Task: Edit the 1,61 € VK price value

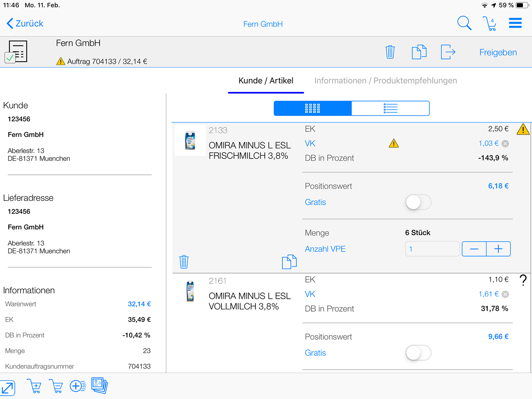Action: (x=489, y=294)
